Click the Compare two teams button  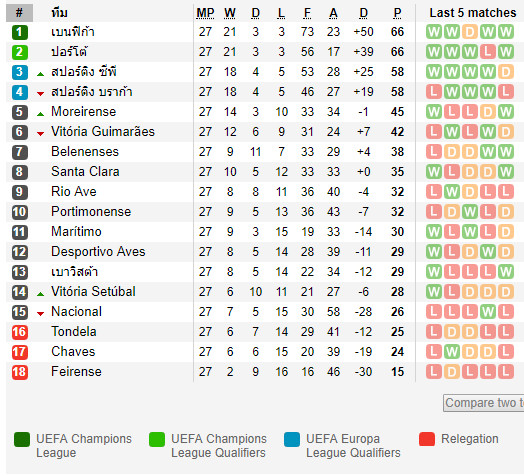[x=484, y=403]
